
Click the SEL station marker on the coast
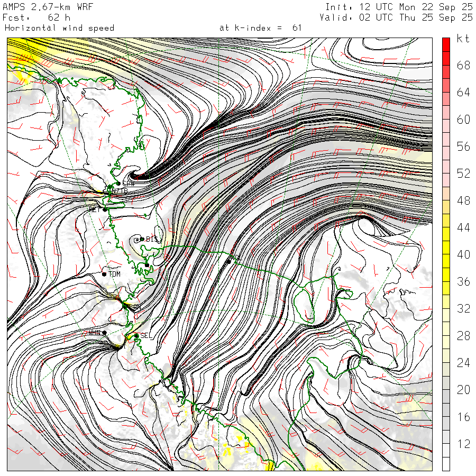tap(136, 335)
